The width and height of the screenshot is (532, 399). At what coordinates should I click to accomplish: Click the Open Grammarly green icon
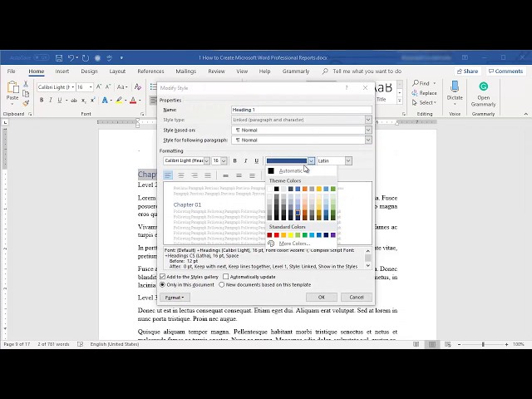point(483,86)
